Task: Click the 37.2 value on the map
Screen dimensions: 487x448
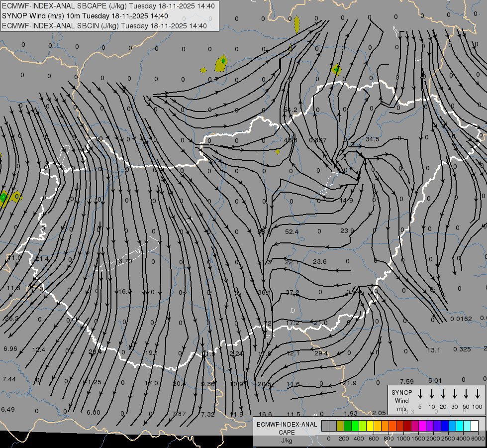Action: (x=292, y=292)
